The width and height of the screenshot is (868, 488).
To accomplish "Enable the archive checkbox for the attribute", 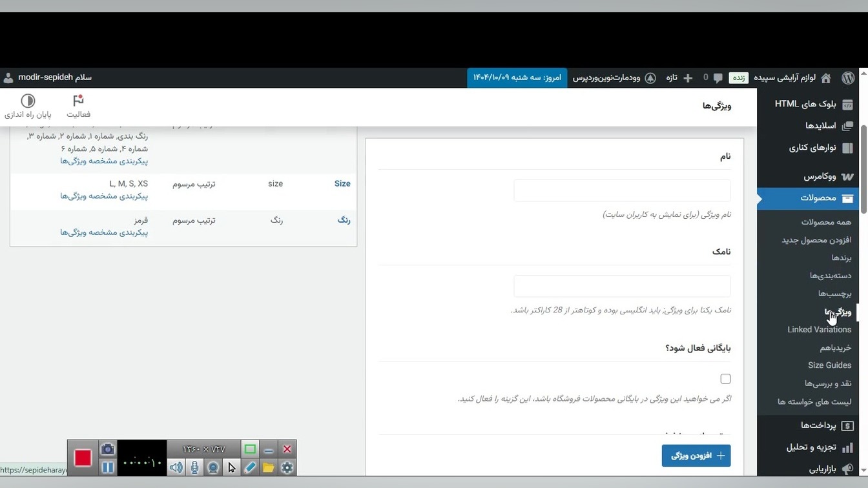I will coord(725,379).
